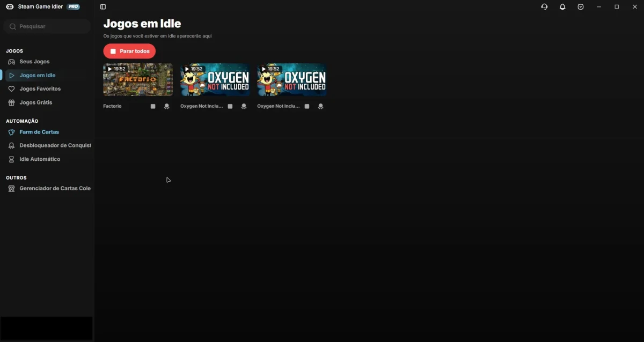Click the Factorio name label under its thumbnail

pos(112,106)
